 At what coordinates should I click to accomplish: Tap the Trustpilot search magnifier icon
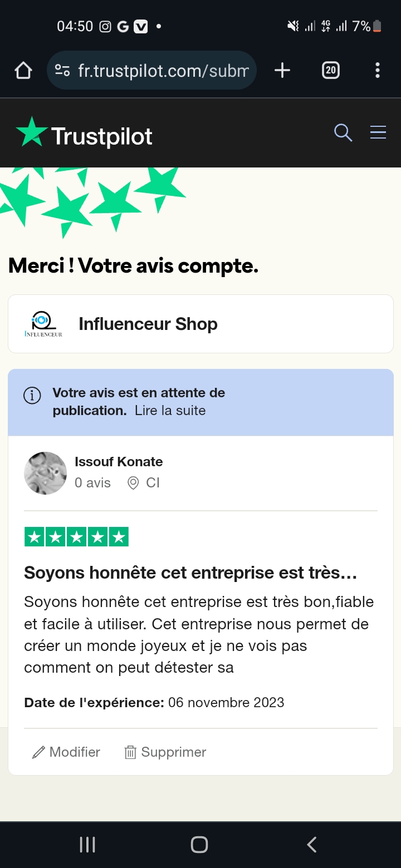tap(343, 132)
